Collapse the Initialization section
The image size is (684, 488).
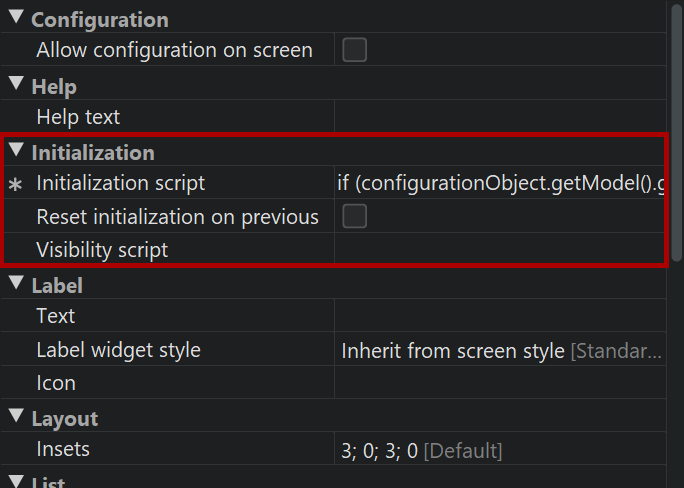tap(16, 152)
